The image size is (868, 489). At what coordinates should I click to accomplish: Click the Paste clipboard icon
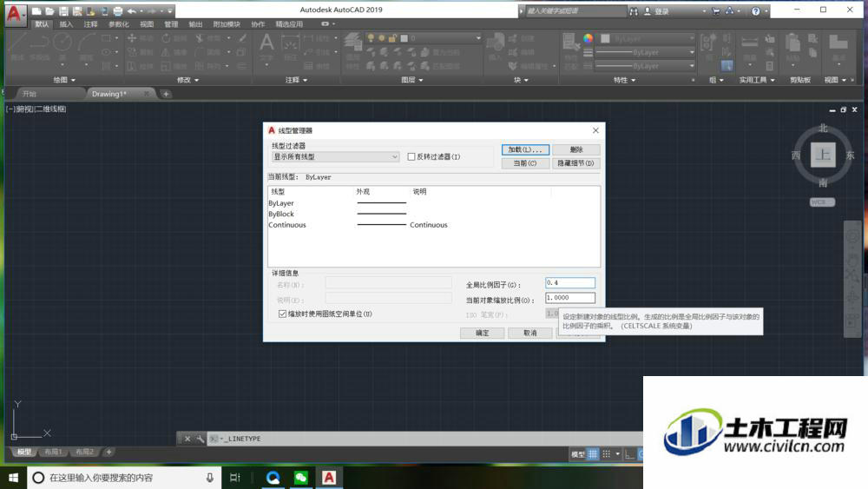[x=792, y=43]
